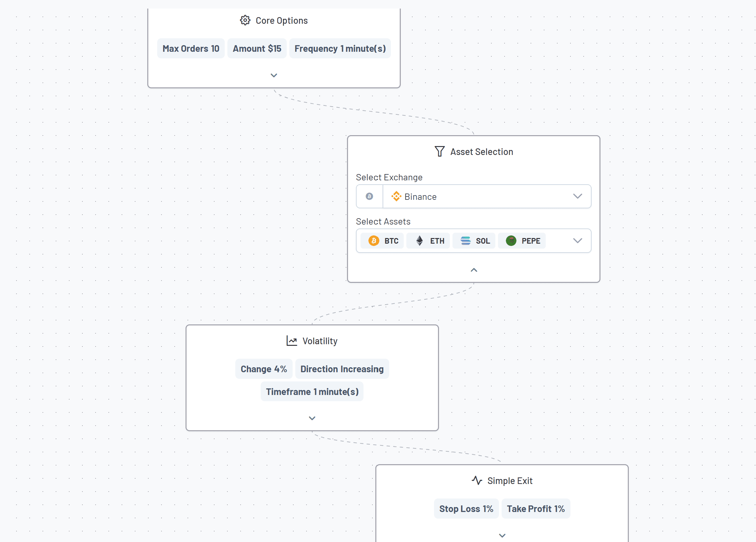This screenshot has height=542, width=756.
Task: Expand the Simple Exit node
Action: 502,535
